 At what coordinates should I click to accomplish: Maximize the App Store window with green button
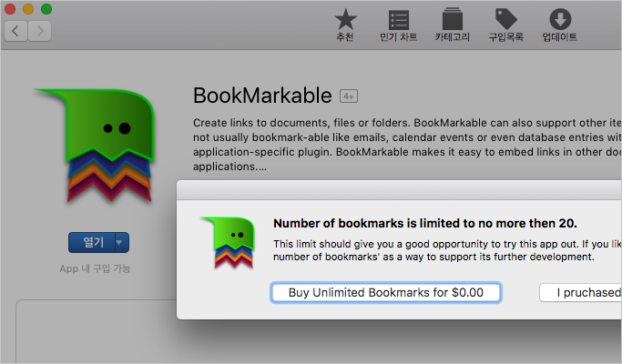click(46, 9)
